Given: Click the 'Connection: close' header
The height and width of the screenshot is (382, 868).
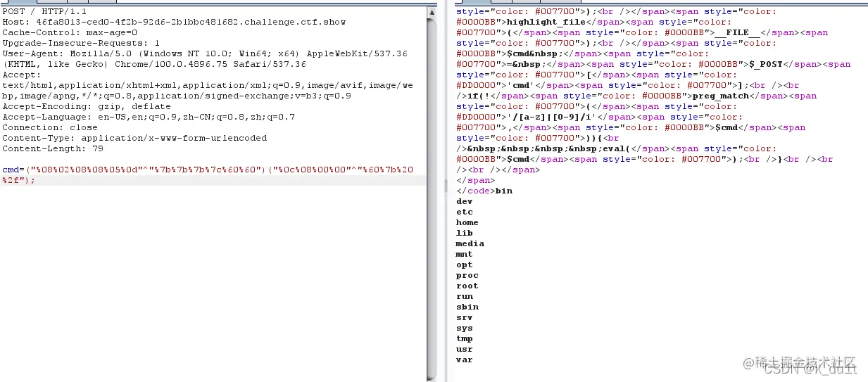Looking at the screenshot, I should tap(50, 127).
